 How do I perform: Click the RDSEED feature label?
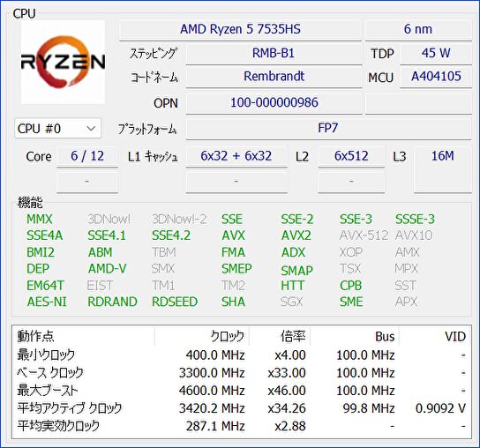coord(175,302)
